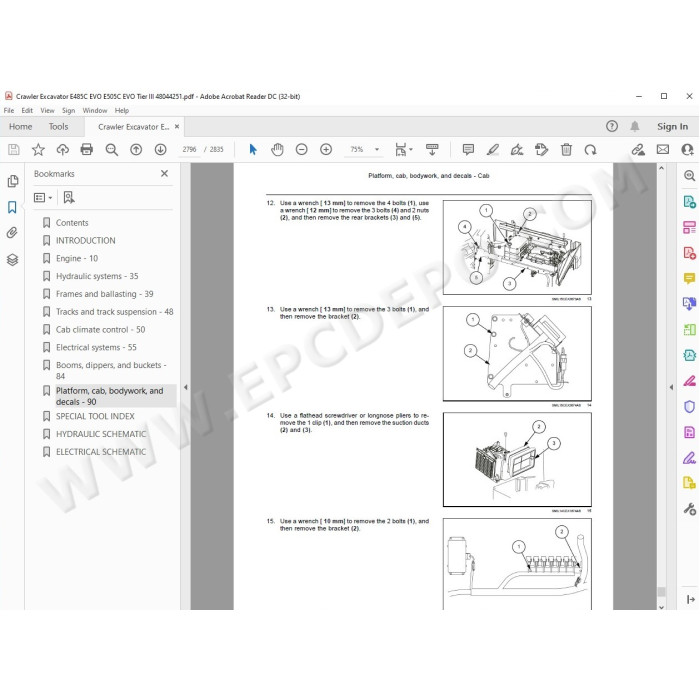Rotate the page view
Screen dimensions: 700x700
point(590,150)
